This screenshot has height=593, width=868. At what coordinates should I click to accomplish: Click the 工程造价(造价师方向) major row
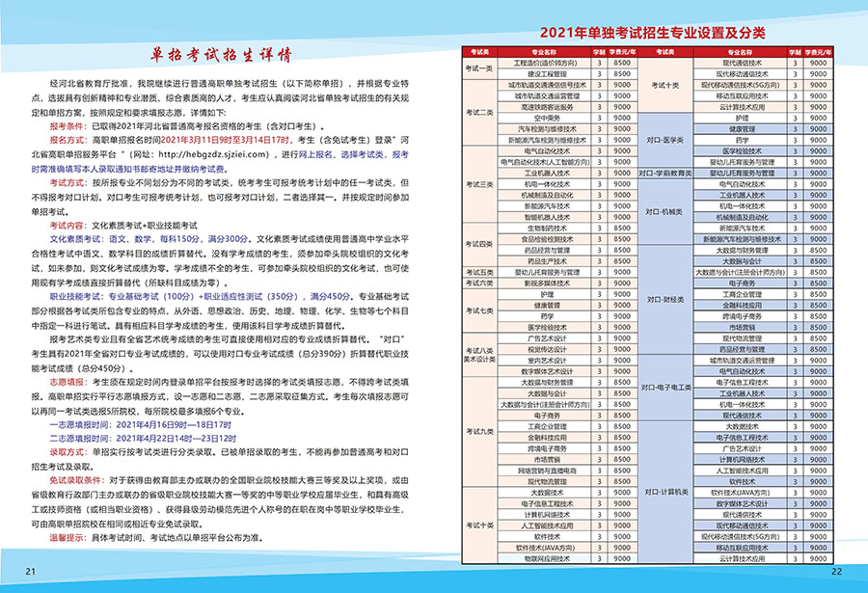tap(547, 63)
